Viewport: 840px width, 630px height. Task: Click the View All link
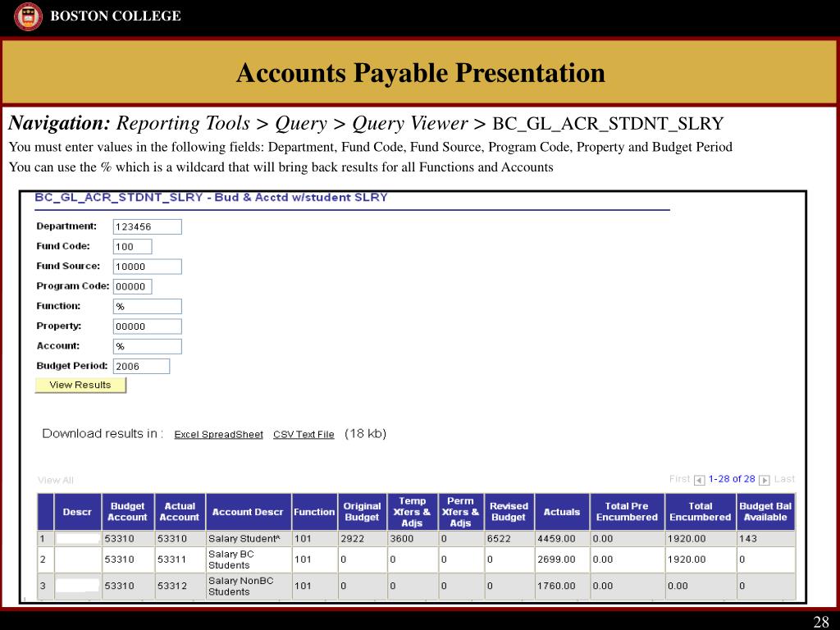click(x=55, y=480)
